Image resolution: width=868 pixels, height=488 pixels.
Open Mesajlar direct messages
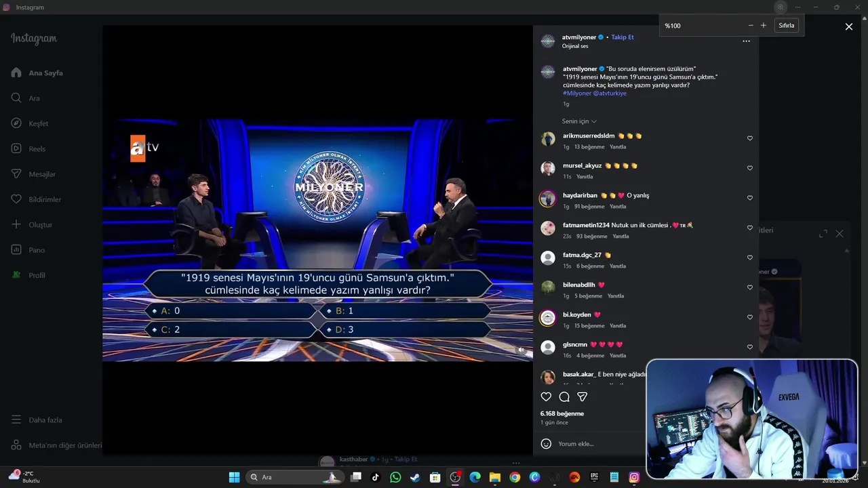(x=33, y=174)
